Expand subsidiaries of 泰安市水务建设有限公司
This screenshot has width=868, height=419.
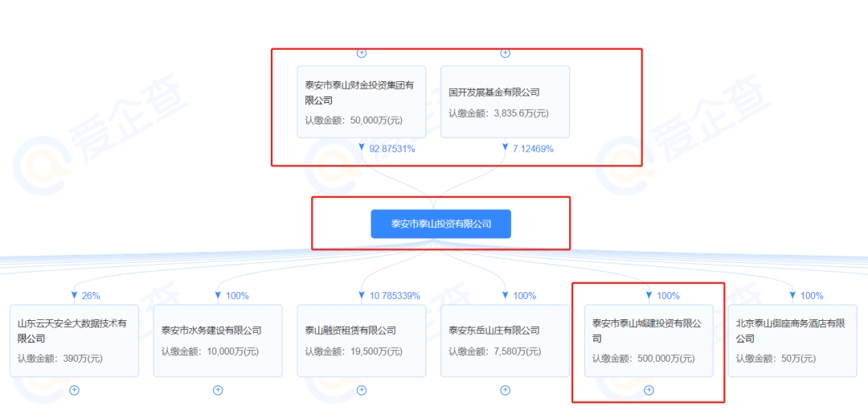click(218, 390)
